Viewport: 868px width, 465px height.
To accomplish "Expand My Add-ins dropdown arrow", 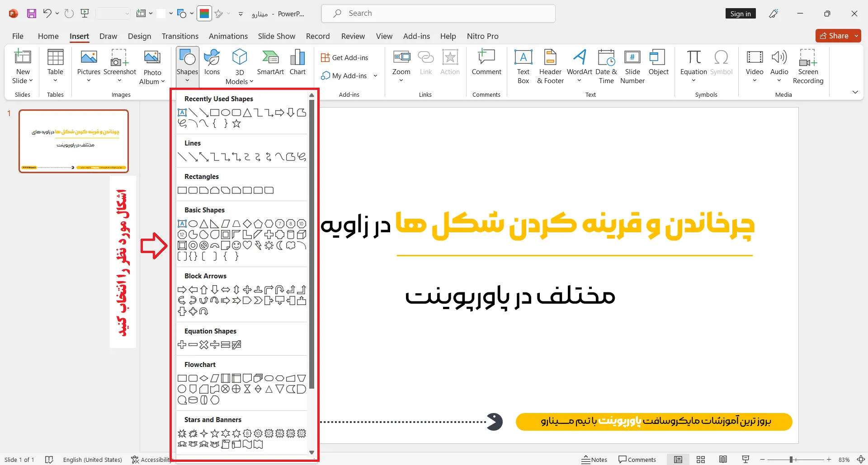I will (375, 76).
